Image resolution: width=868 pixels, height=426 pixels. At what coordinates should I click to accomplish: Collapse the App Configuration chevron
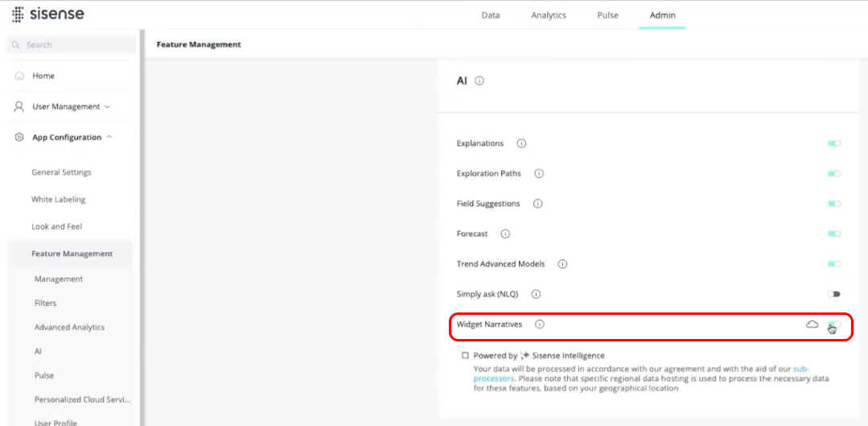click(109, 137)
